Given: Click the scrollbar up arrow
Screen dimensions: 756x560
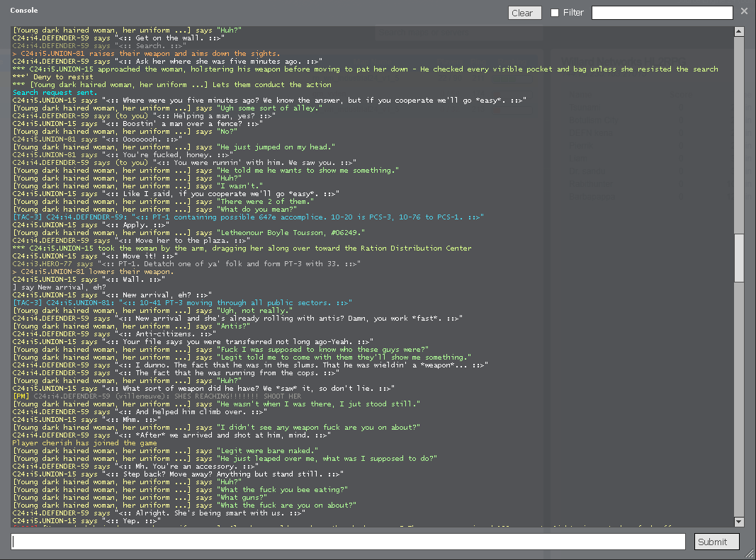Looking at the screenshot, I should [x=739, y=31].
